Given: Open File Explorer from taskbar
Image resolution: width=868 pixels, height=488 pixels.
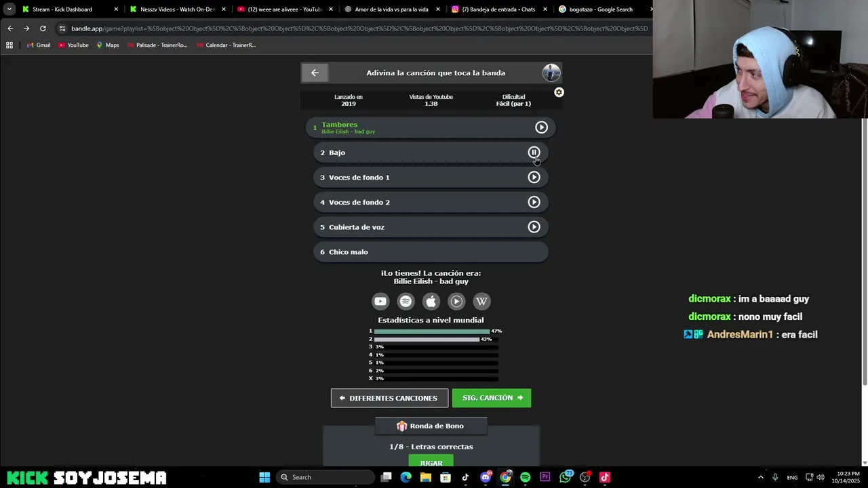Looking at the screenshot, I should 425,477.
